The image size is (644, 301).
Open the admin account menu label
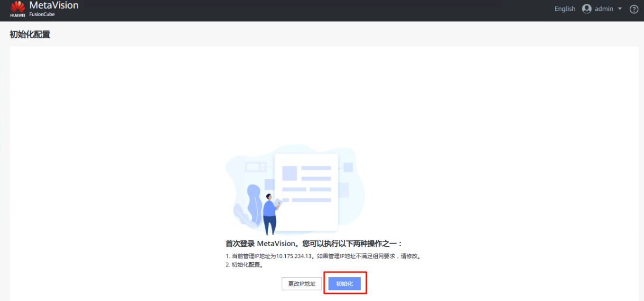[604, 9]
